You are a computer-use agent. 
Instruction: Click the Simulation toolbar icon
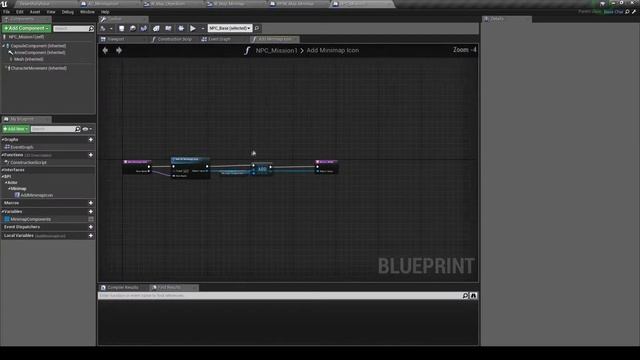181,28
